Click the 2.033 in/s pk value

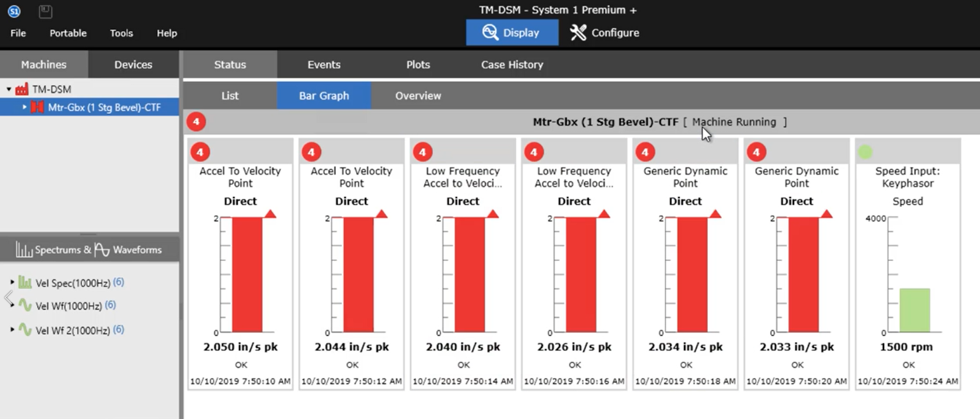(797, 347)
